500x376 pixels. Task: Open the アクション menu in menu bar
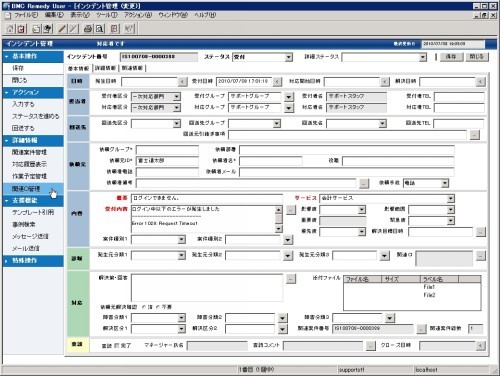point(138,15)
